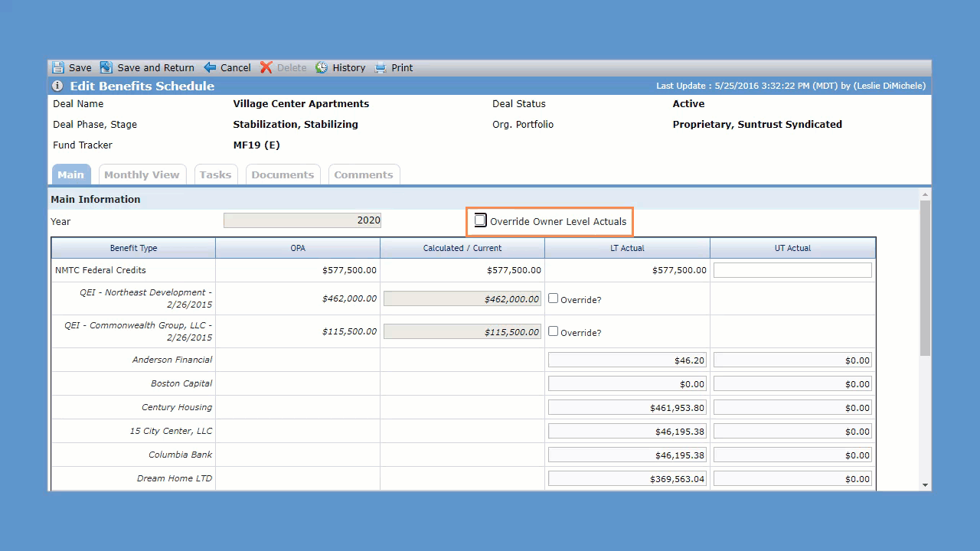Click Columbia Bank LT Actual field
Viewport: 980px width, 551px height.
(x=627, y=455)
